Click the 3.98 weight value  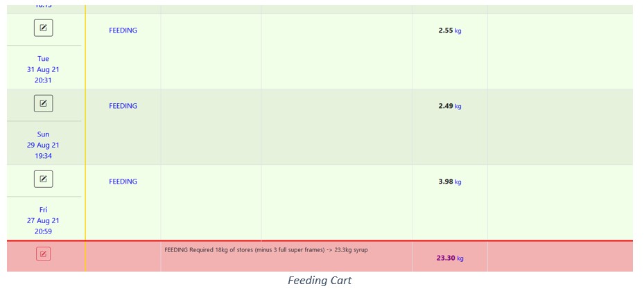[446, 182]
